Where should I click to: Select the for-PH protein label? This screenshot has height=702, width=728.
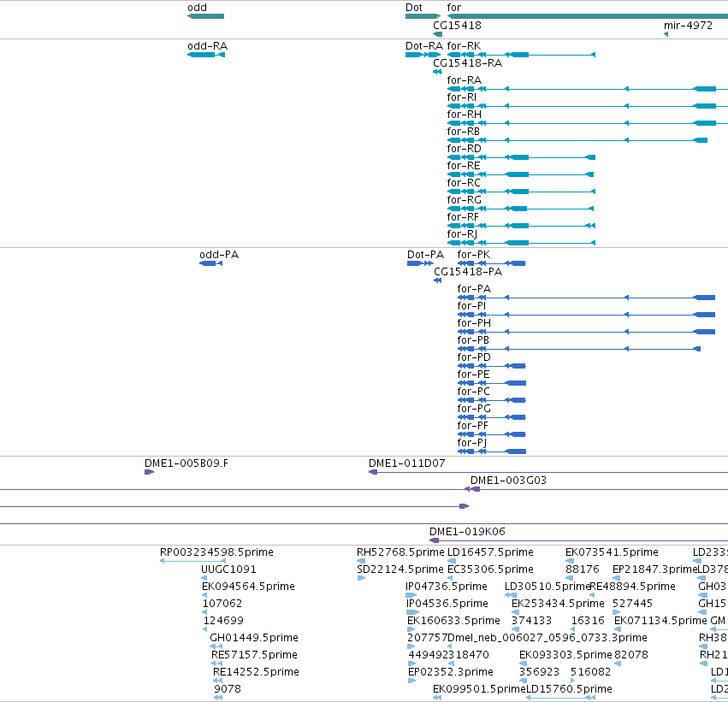pos(474,323)
